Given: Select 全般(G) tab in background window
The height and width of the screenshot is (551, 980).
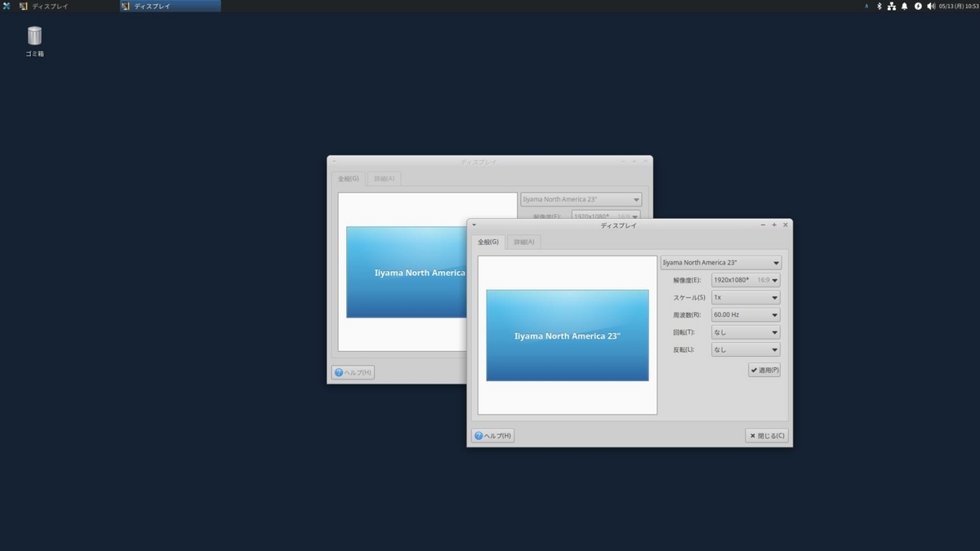Looking at the screenshot, I should 348,179.
